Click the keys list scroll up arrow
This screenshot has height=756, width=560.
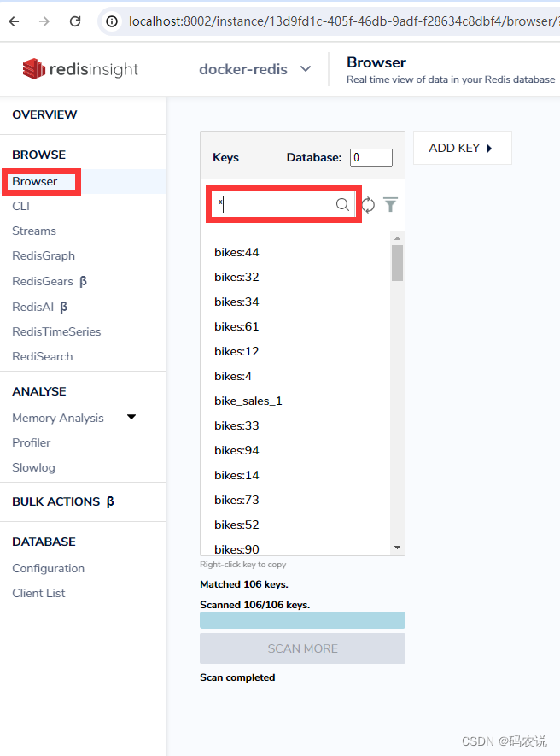(397, 238)
